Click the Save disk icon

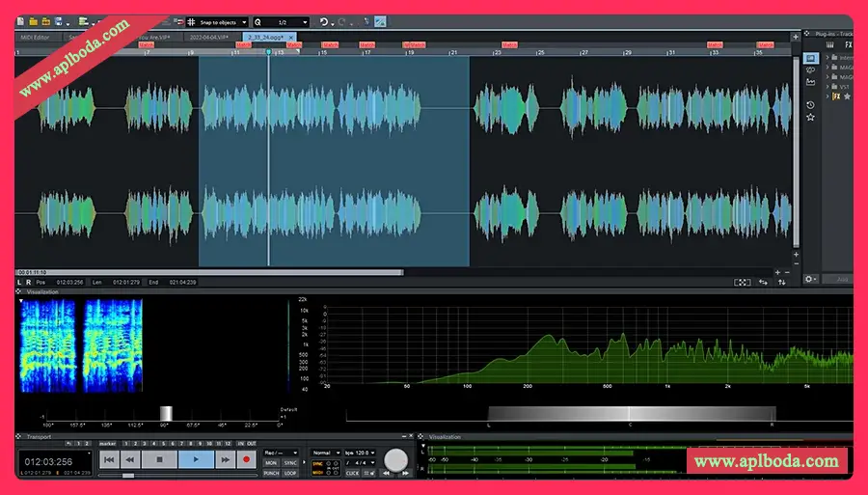60,21
